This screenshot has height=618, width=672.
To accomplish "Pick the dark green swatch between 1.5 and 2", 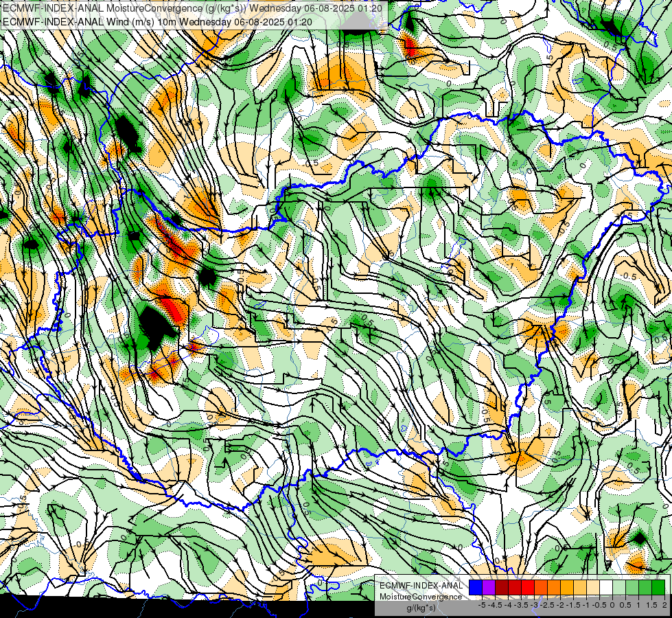I will pyautogui.click(x=658, y=588).
